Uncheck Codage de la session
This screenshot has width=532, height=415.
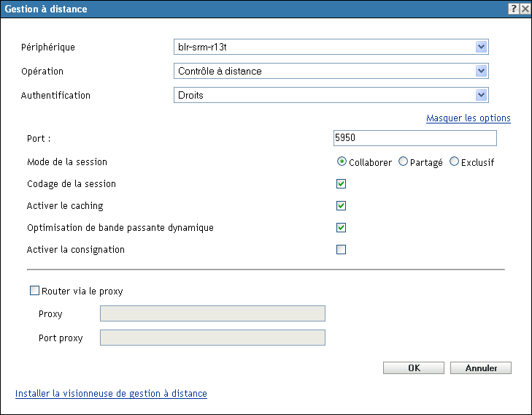tap(341, 183)
